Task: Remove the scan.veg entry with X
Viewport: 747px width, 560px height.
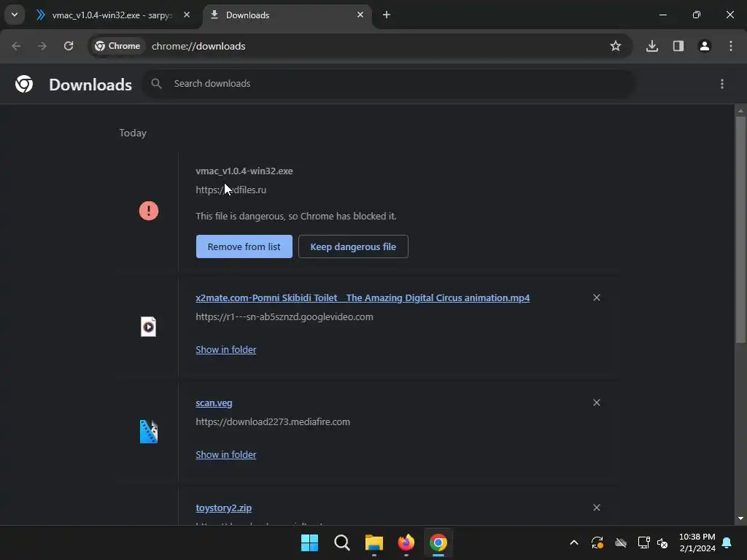Action: 597,402
